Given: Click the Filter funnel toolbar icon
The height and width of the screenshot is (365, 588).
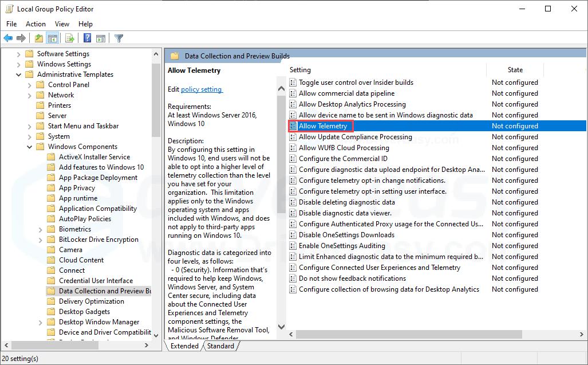Looking at the screenshot, I should tap(119, 38).
